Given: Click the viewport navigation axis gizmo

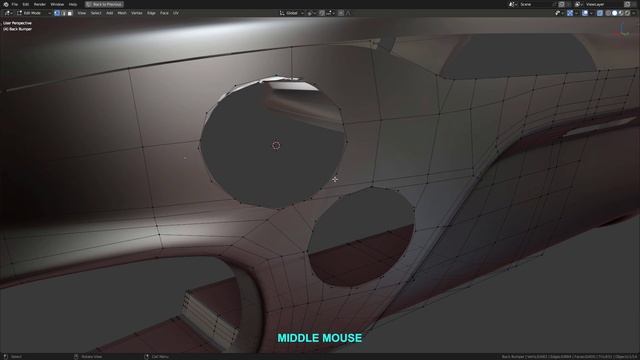Looking at the screenshot, I should click(x=623, y=30).
